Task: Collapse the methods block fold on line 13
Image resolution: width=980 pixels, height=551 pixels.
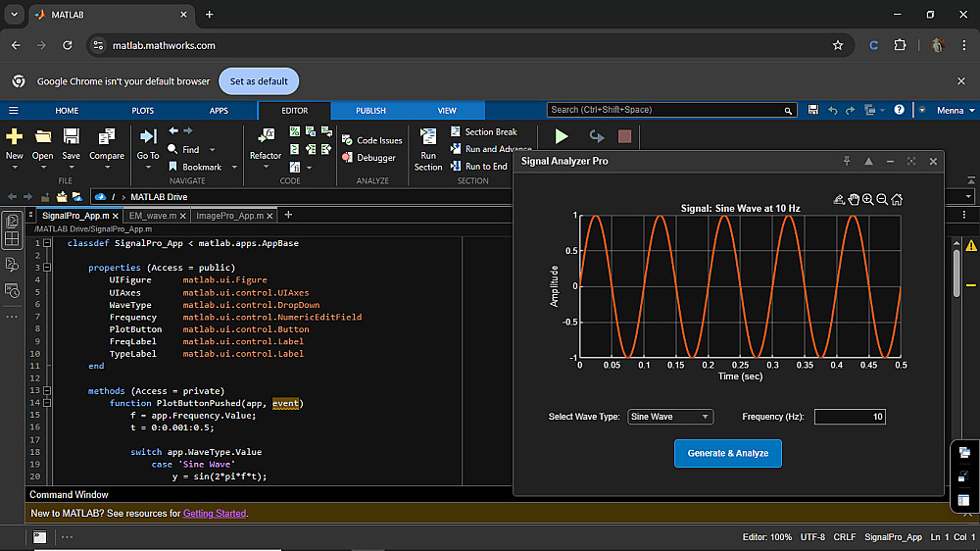Action: pyautogui.click(x=47, y=390)
